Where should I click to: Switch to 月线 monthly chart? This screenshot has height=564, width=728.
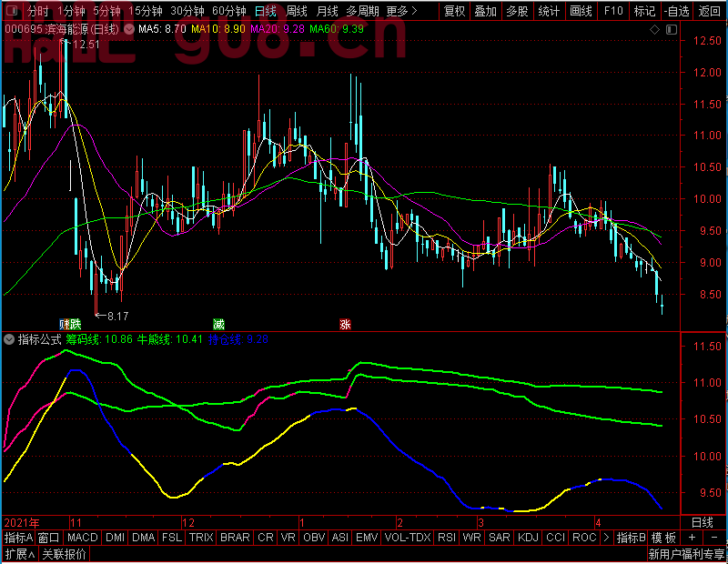pyautogui.click(x=327, y=11)
